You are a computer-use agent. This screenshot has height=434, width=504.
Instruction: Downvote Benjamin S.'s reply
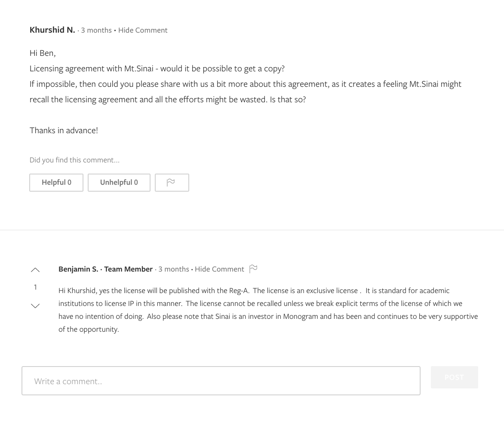pos(35,306)
